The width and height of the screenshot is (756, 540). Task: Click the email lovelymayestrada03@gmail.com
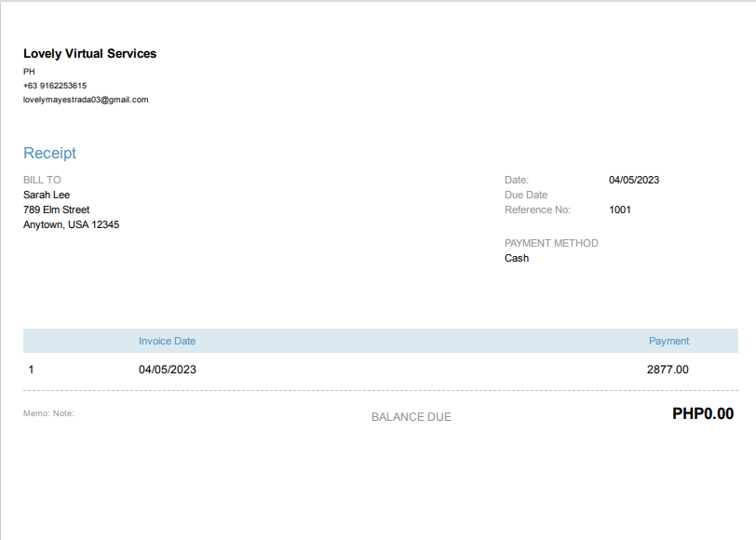(x=86, y=100)
